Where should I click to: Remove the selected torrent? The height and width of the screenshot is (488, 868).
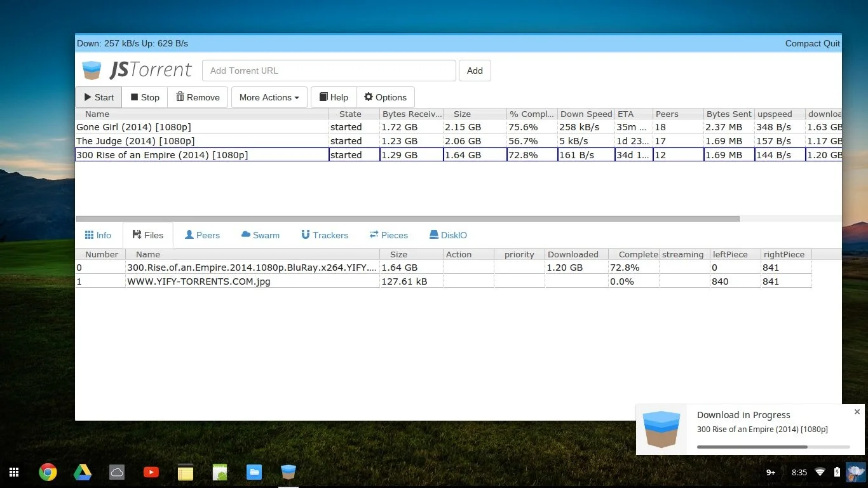click(x=198, y=97)
